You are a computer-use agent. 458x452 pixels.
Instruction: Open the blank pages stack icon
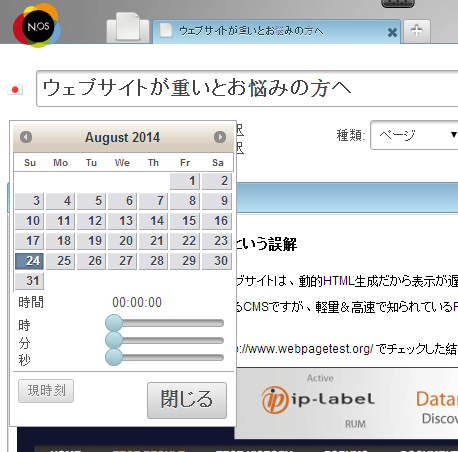tap(127, 27)
